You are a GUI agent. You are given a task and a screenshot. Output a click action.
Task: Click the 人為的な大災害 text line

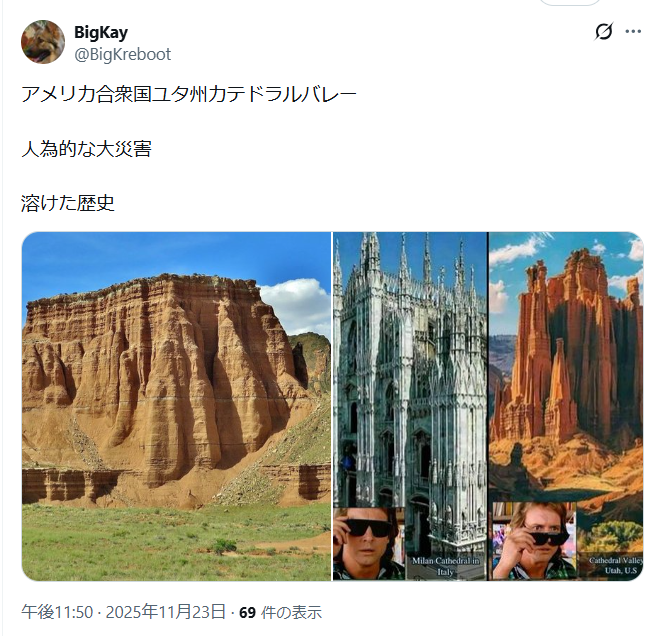(86, 149)
